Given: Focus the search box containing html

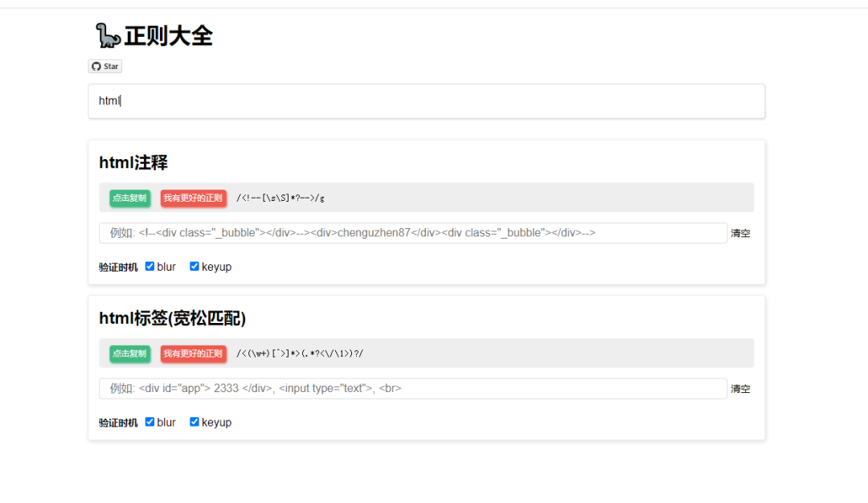Looking at the screenshot, I should click(426, 101).
